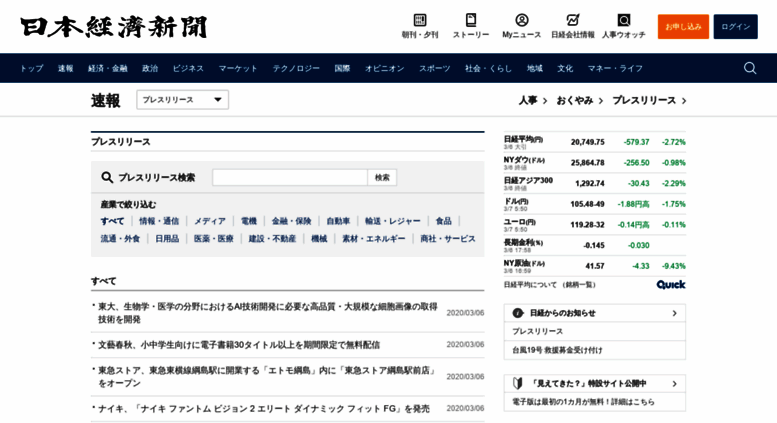Click the 検索 button
The width and height of the screenshot is (777, 423).
(382, 177)
